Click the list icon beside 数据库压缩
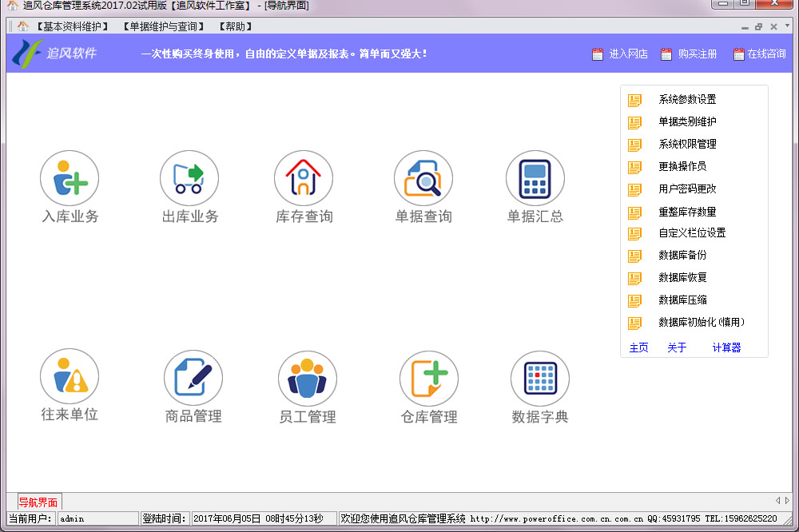The image size is (799, 532). 634,300
